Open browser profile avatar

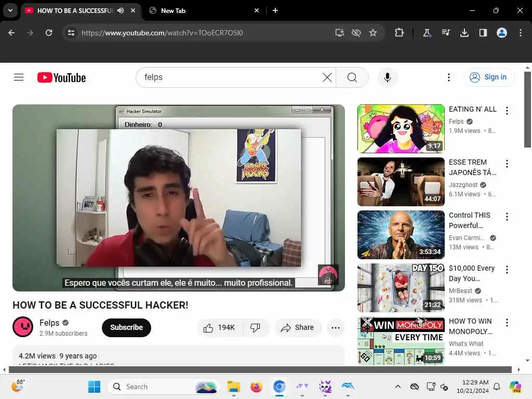[502, 33]
